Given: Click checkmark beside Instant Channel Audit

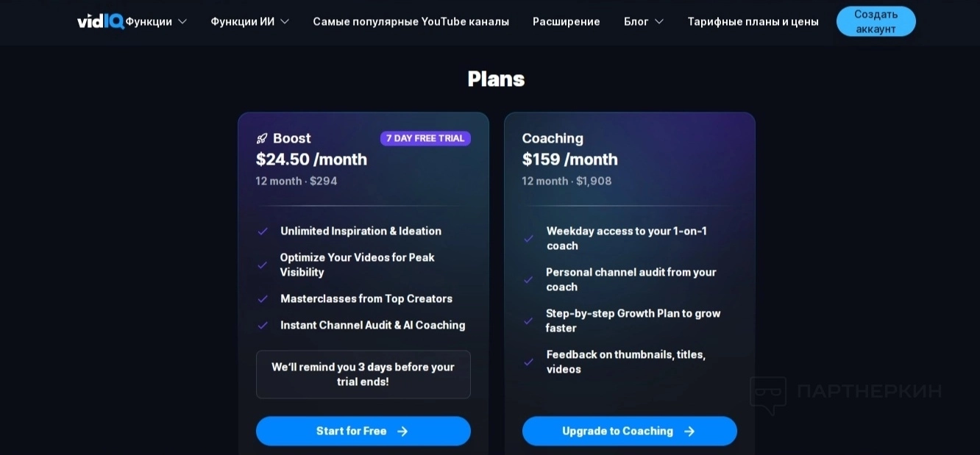Looking at the screenshot, I should click(263, 326).
